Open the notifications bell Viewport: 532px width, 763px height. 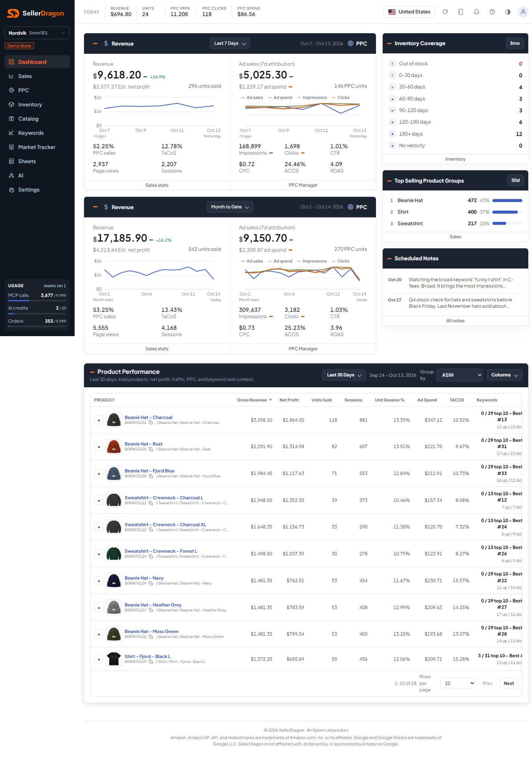click(x=476, y=12)
